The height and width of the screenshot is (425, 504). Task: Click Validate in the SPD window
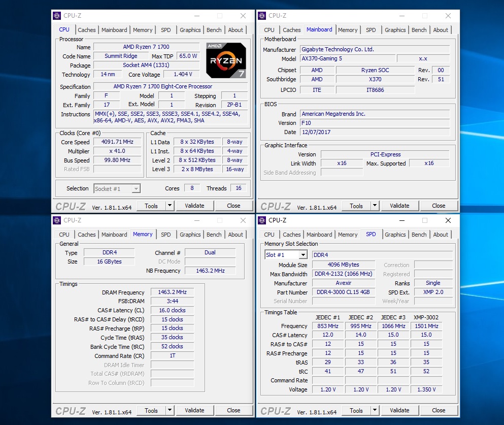[x=399, y=411]
